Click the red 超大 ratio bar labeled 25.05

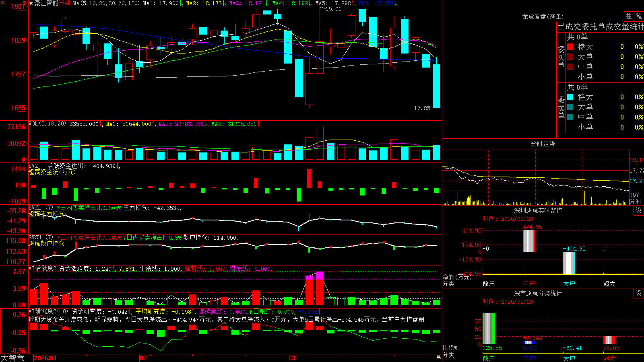(x=609, y=340)
